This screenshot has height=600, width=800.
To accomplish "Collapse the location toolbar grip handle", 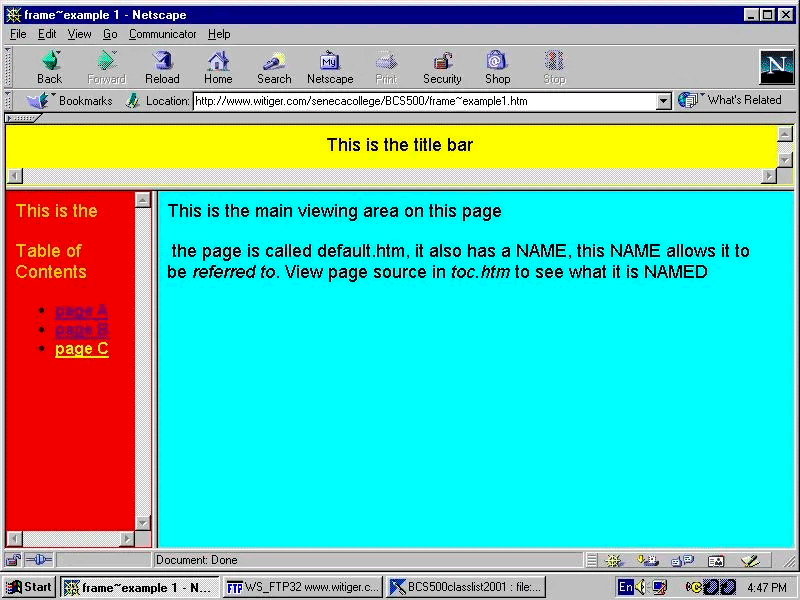I will (x=8, y=101).
